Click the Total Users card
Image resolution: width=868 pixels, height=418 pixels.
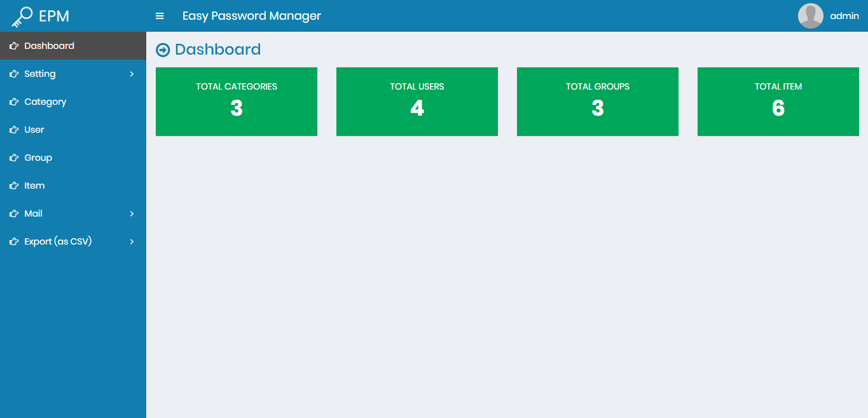417,101
